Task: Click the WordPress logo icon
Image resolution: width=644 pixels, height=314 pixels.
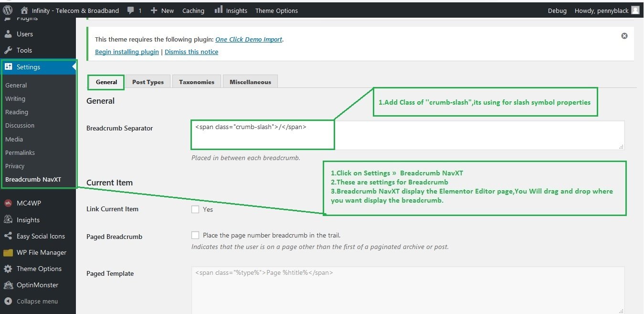Action: 8,10
